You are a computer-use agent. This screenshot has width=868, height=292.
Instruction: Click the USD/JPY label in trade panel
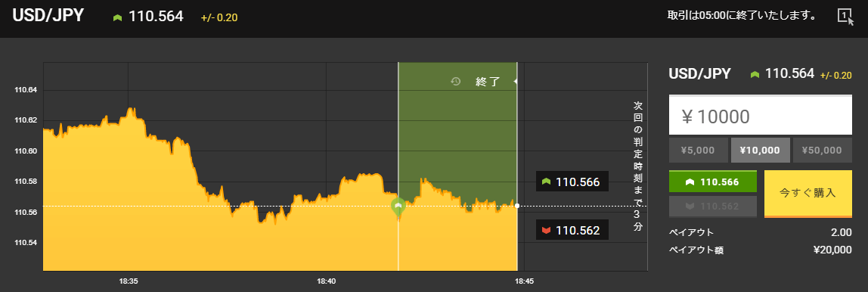[x=699, y=73]
